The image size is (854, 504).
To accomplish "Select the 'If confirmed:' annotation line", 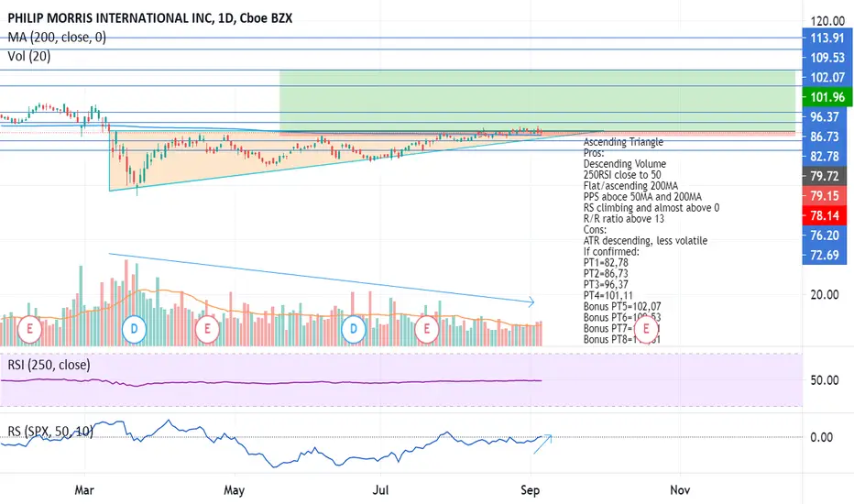I will pos(611,251).
